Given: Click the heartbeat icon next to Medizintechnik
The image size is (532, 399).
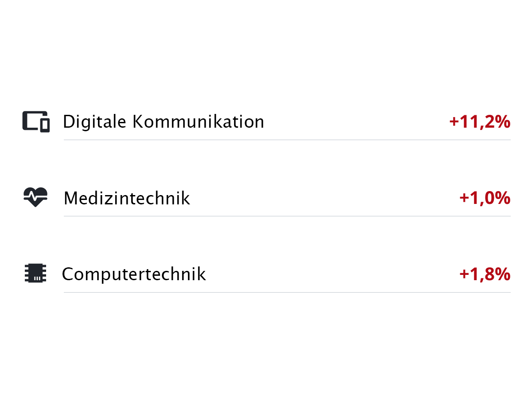Looking at the screenshot, I should point(35,197).
